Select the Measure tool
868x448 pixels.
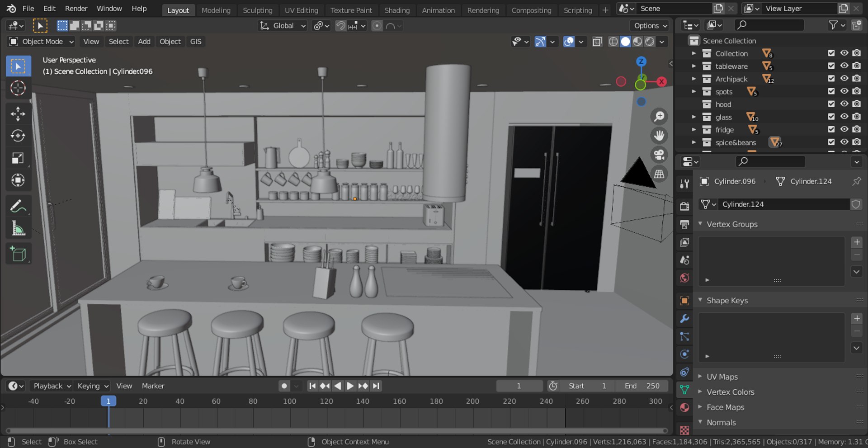(x=18, y=228)
